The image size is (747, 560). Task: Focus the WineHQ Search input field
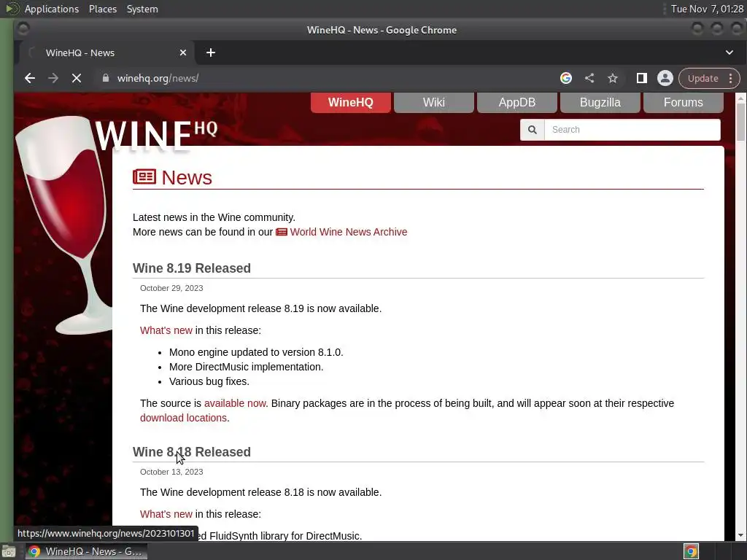632,130
